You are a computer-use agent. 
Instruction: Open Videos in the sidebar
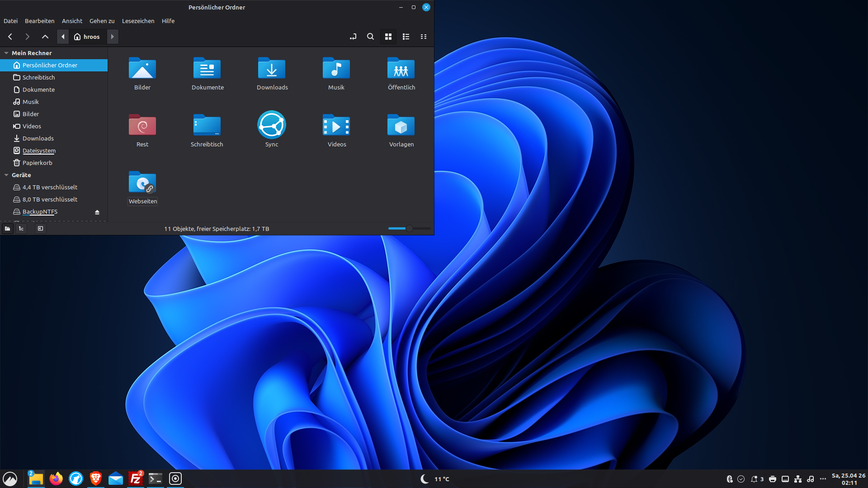[x=54, y=126]
